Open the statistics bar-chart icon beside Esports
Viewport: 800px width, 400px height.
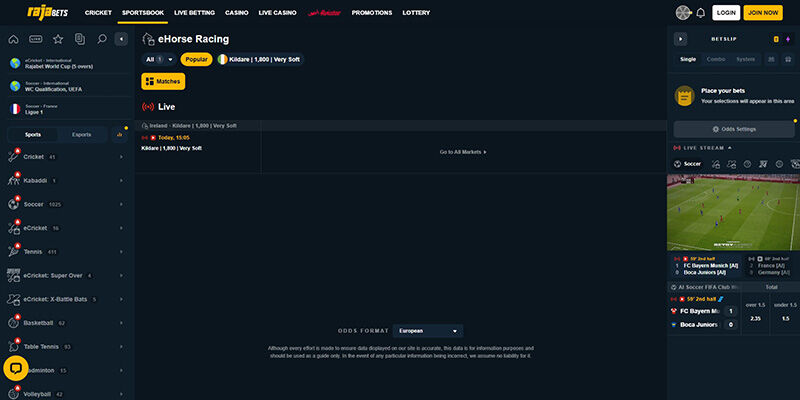coord(120,135)
